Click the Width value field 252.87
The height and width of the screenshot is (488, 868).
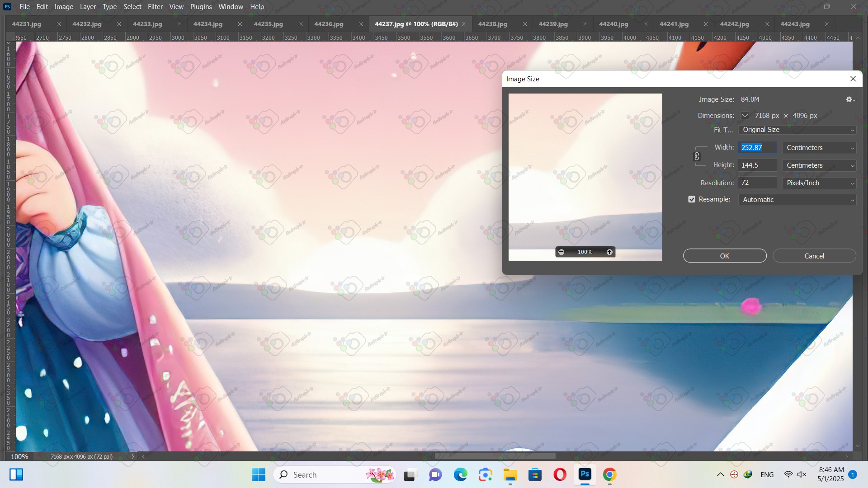[758, 148]
